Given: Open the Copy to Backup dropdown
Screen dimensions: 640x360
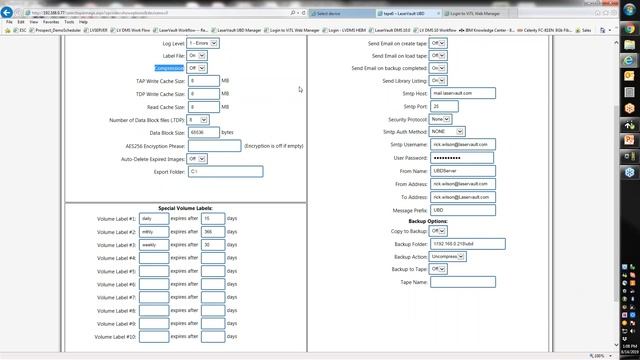Looking at the screenshot, I should tap(438, 231).
